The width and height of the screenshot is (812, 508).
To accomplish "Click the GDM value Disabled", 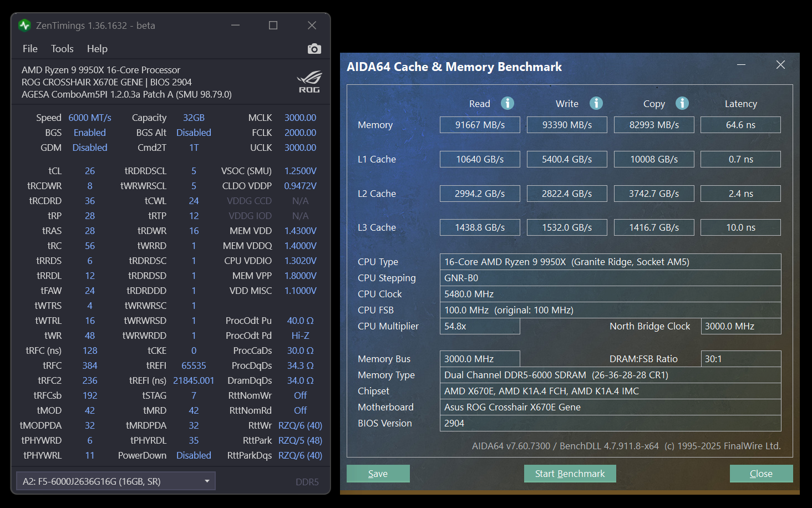I will 90,148.
